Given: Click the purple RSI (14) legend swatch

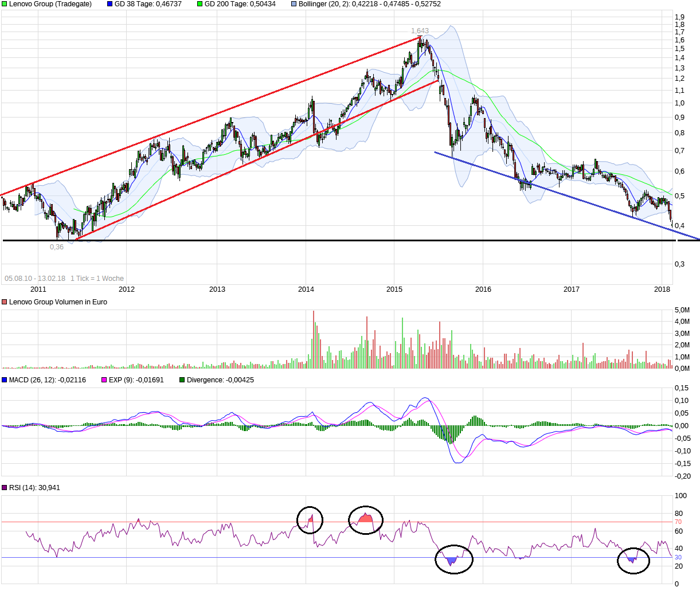Looking at the screenshot, I should point(5,488).
